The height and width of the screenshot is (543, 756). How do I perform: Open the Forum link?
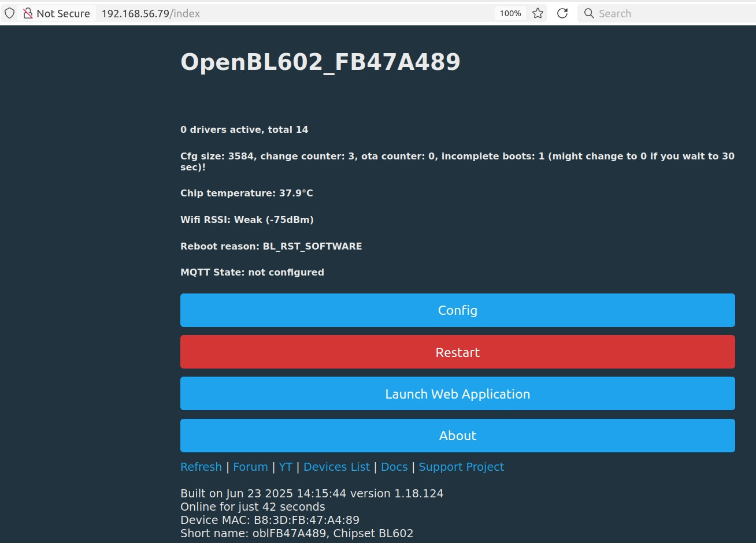pyautogui.click(x=250, y=467)
